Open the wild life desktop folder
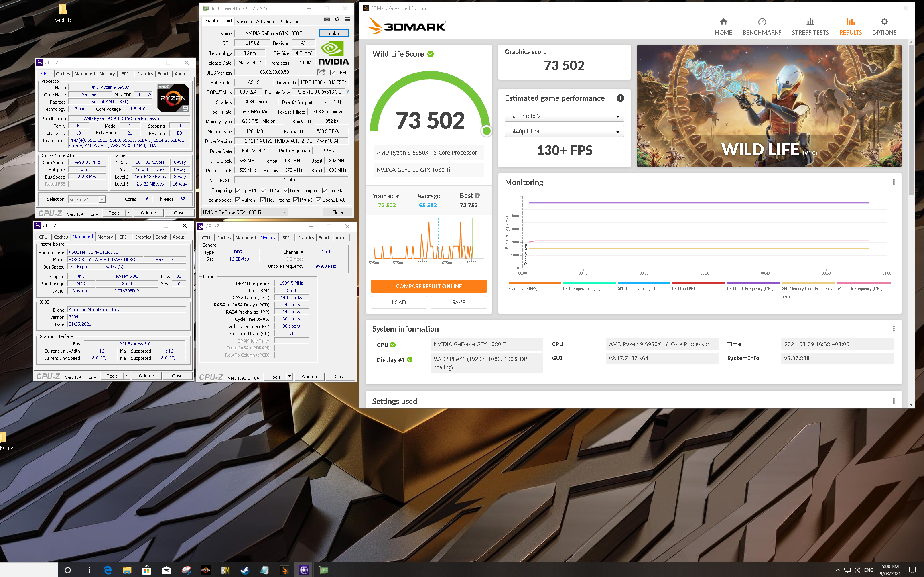The width and height of the screenshot is (924, 577). click(63, 13)
